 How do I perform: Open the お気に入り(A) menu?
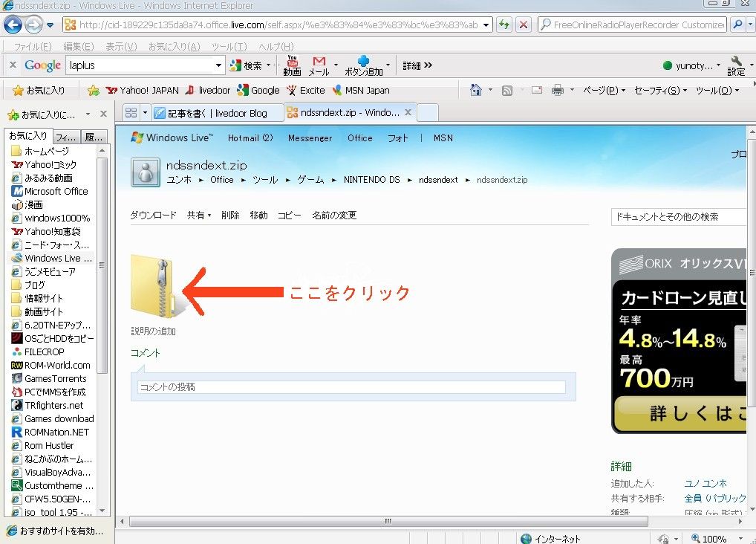[174, 46]
